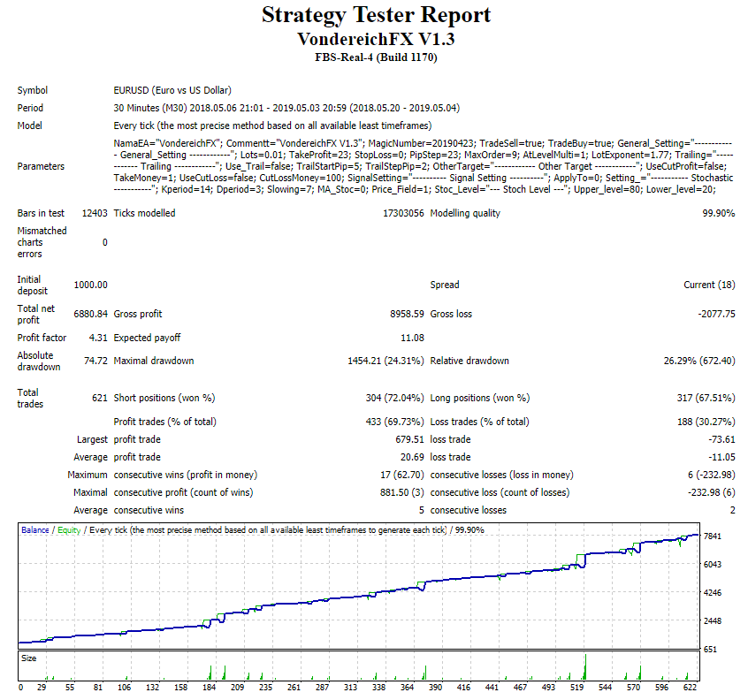The width and height of the screenshot is (748, 700).
Task: Select the consecutive profit value "881.50 (3)"
Action: (x=402, y=492)
